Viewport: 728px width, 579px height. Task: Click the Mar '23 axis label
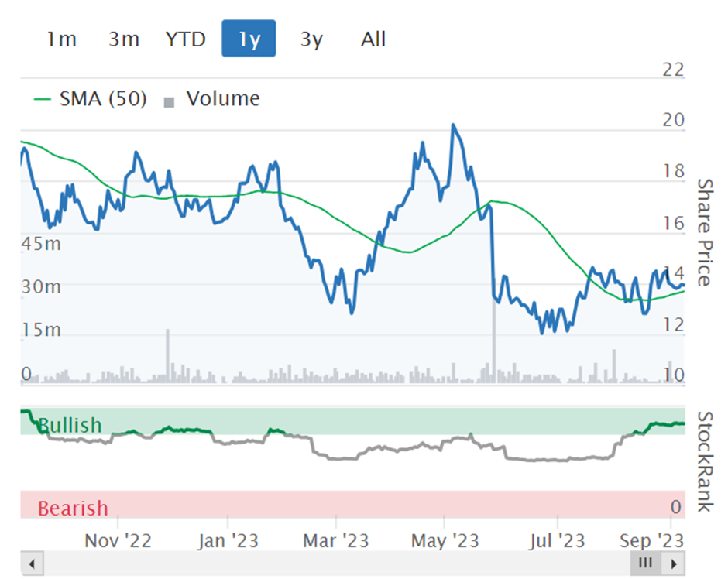(x=335, y=540)
